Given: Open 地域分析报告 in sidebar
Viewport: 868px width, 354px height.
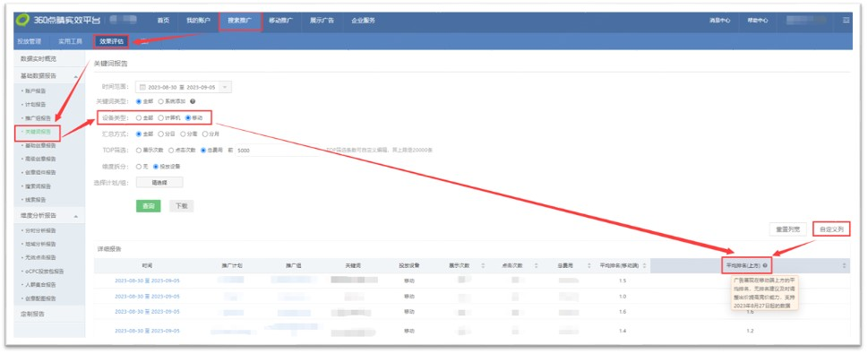Looking at the screenshot, I should coord(39,244).
